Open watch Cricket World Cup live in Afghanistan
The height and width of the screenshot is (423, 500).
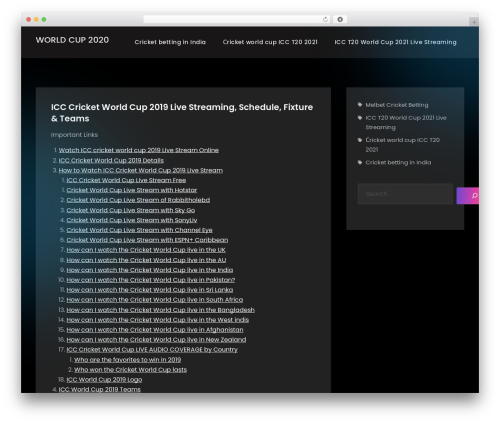(155, 330)
